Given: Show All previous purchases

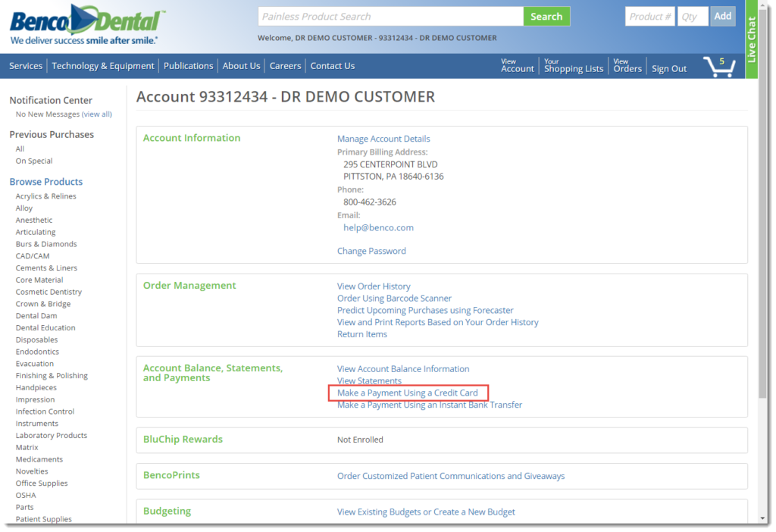Looking at the screenshot, I should [20, 149].
